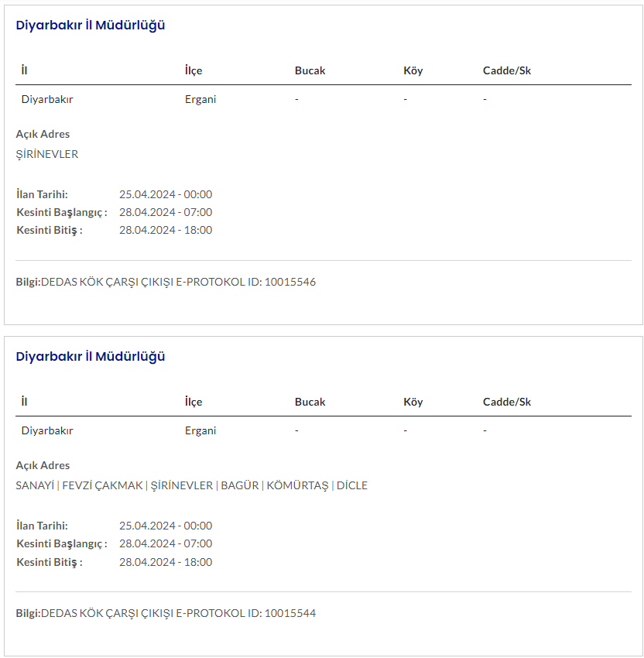644x658 pixels.
Task: Click the Diyarbakır İl Müdürlüğü heading in the upper card
Action: tap(91, 26)
